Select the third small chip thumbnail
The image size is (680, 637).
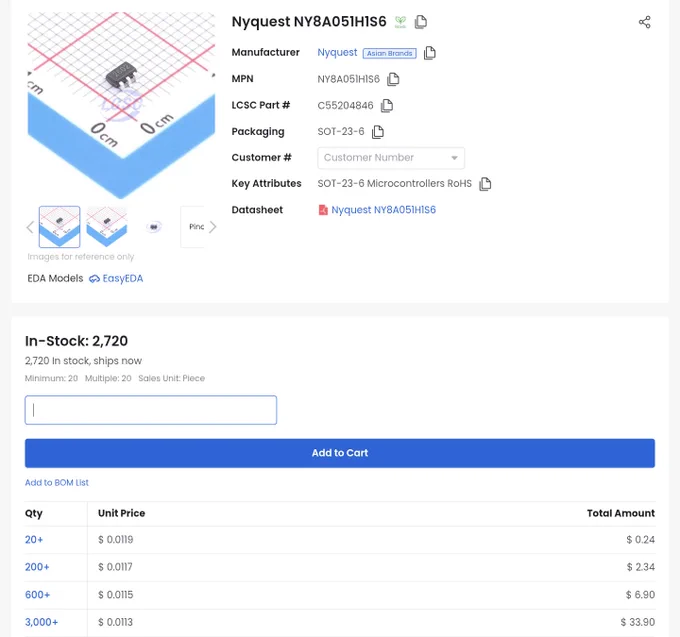coord(154,227)
